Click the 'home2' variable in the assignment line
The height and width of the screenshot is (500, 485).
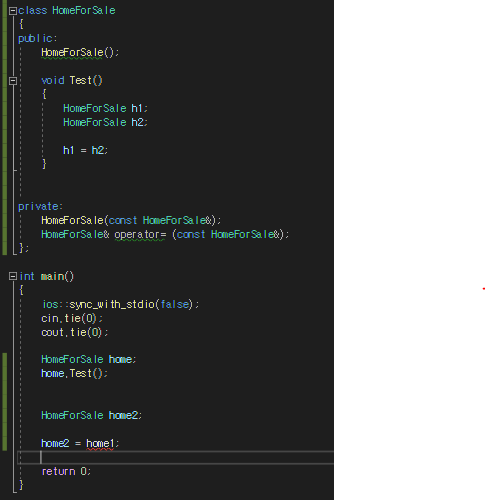[55, 443]
